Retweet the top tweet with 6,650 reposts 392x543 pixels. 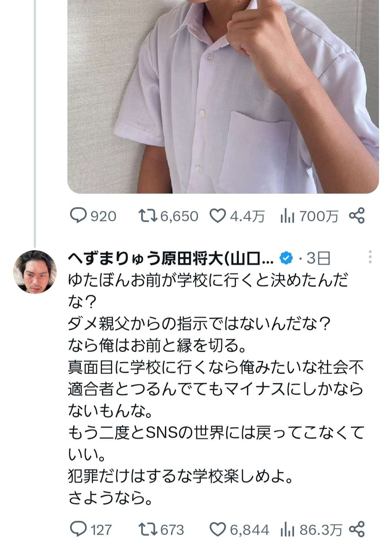pos(148,216)
